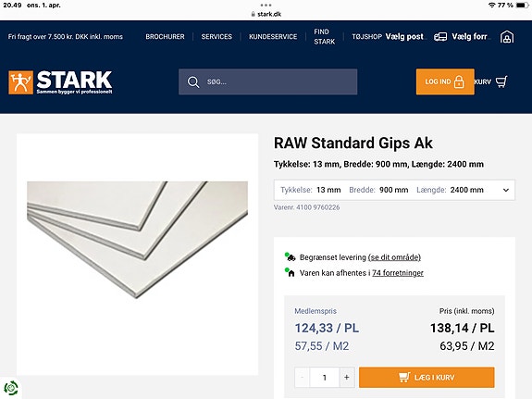
Task: Open Vælg post selector
Action: 404,37
